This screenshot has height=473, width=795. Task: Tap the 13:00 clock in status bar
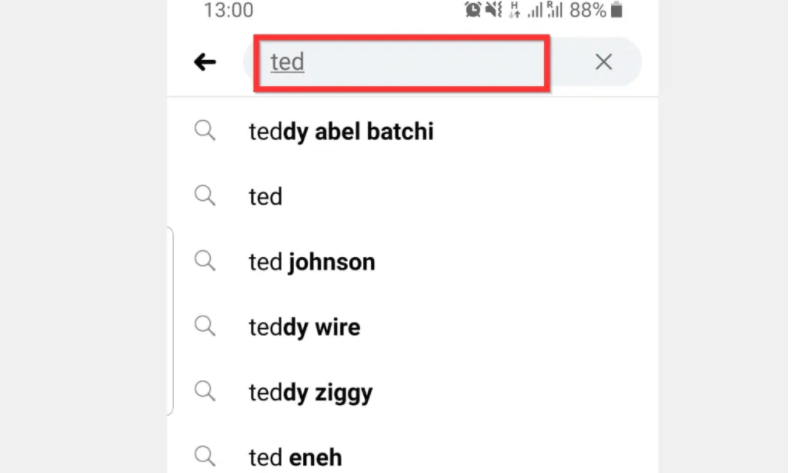click(228, 10)
